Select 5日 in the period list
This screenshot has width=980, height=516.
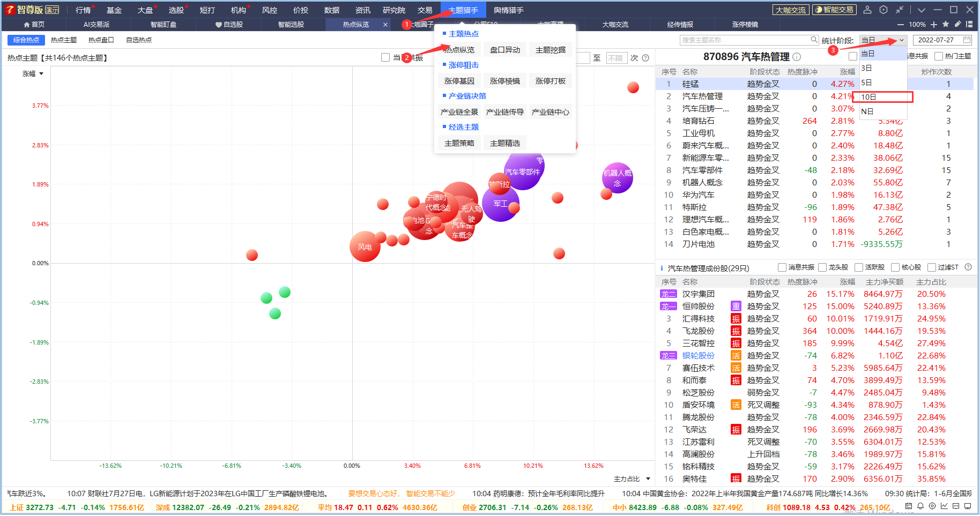click(883, 83)
